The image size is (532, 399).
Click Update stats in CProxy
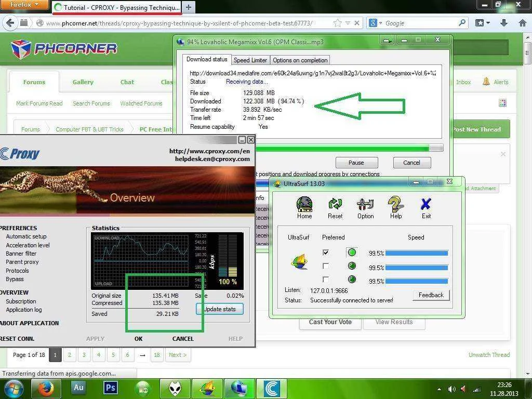pyautogui.click(x=220, y=309)
